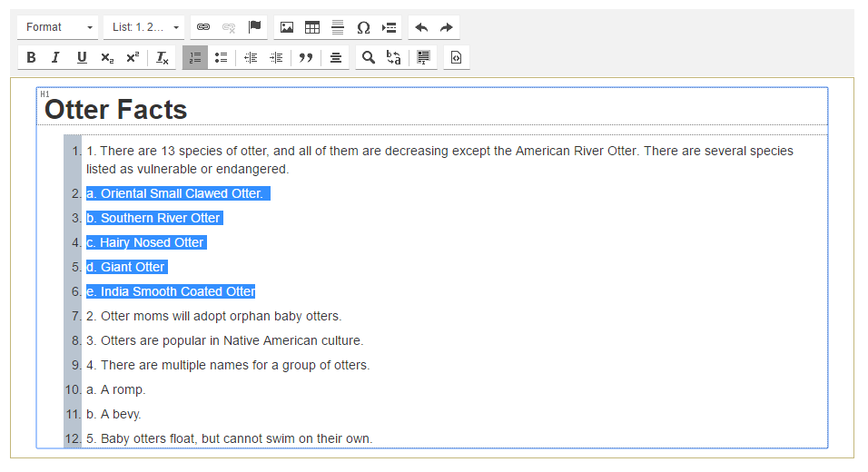Screen dimensions: 868x472
Task: Click the '13 species of otter' paragraph
Action: 439,160
